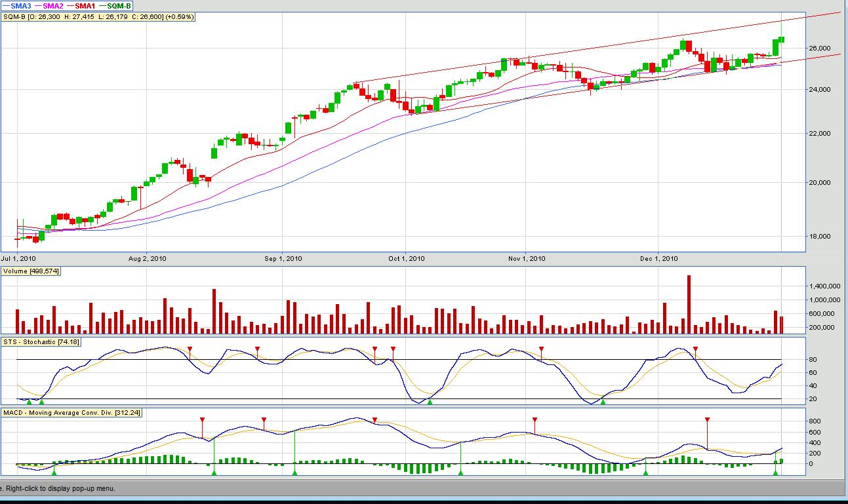Click the last red sell marker in the MACD panel
Image resolution: width=848 pixels, height=504 pixels.
[x=707, y=419]
